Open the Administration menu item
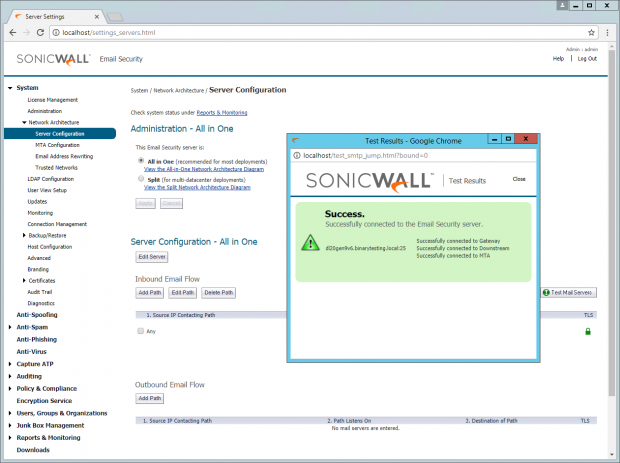 [45, 111]
